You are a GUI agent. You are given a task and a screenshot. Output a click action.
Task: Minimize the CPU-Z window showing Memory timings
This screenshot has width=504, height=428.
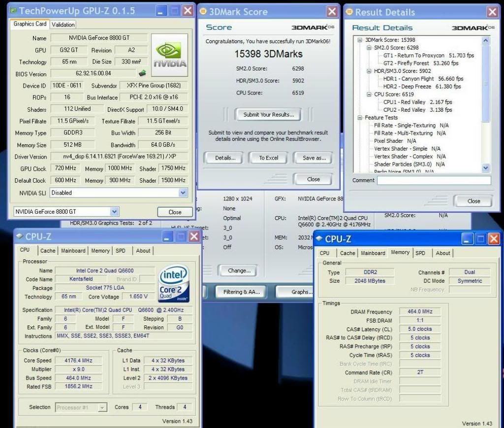(x=467, y=239)
